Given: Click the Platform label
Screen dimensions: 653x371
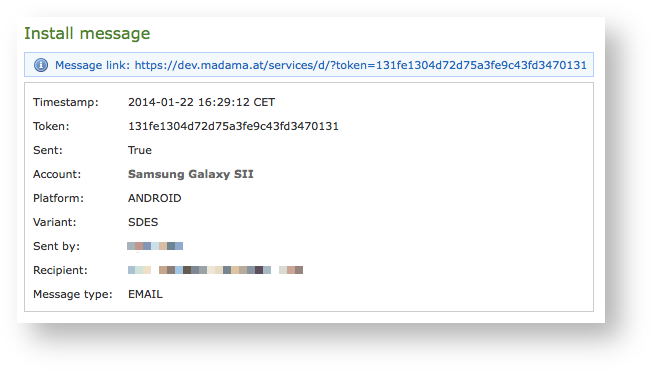Looking at the screenshot, I should tap(58, 198).
